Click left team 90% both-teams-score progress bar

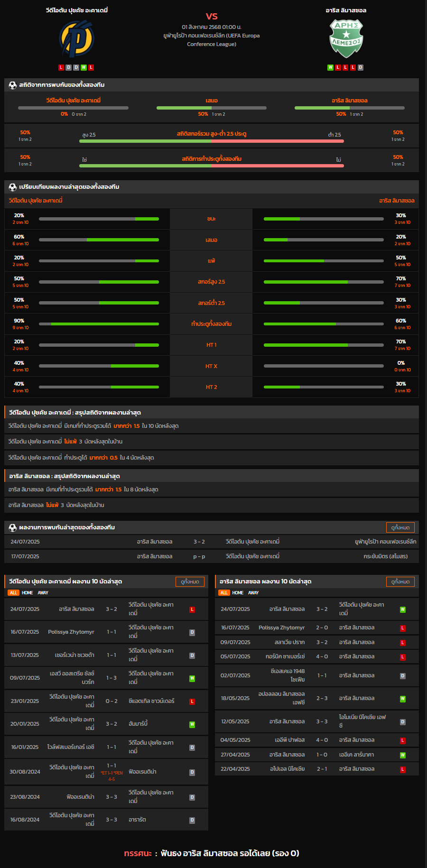point(99,324)
